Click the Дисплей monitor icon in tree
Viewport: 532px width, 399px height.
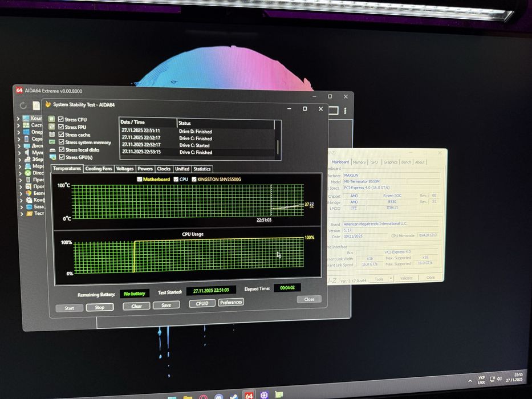[x=26, y=145]
